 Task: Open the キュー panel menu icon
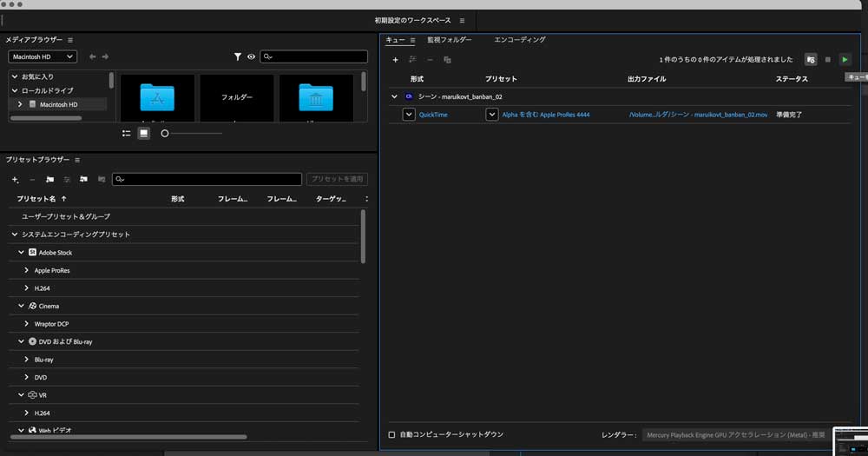tap(412, 40)
